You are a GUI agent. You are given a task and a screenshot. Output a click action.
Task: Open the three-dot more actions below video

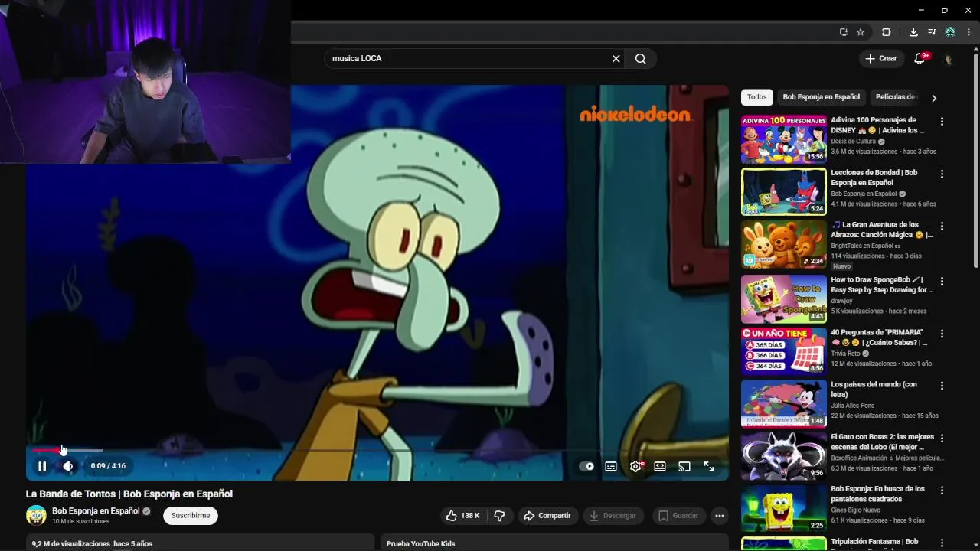720,516
